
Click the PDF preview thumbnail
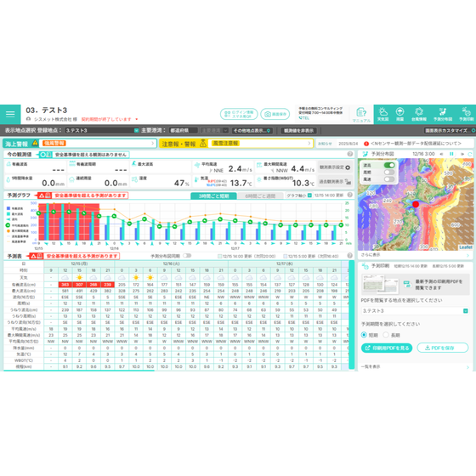[382, 285]
